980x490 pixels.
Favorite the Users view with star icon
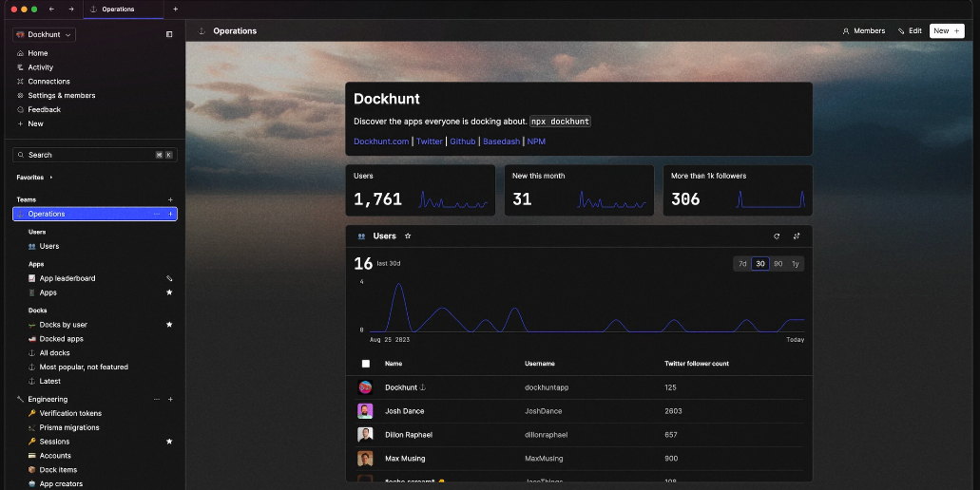point(408,236)
